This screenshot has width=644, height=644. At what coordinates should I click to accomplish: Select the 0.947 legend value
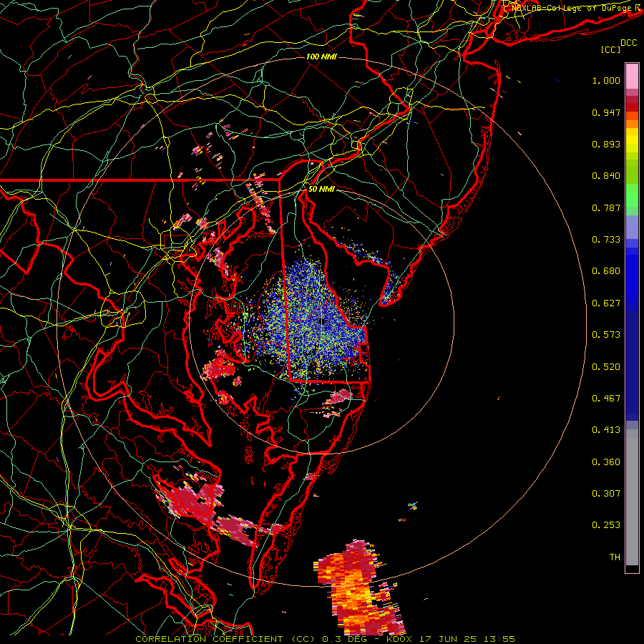606,112
